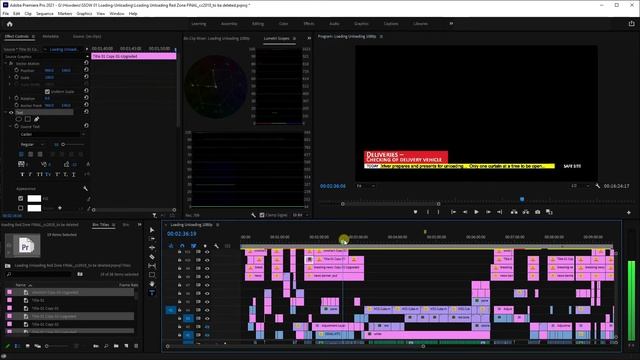
Task: Collapse Vector Motion section
Action: pos(6,63)
